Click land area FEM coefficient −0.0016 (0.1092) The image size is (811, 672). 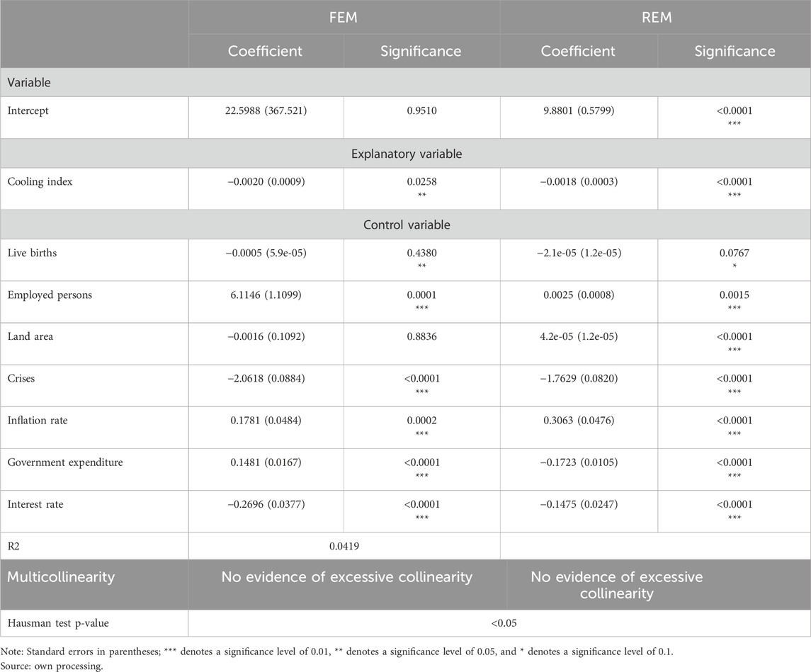pyautogui.click(x=266, y=336)
